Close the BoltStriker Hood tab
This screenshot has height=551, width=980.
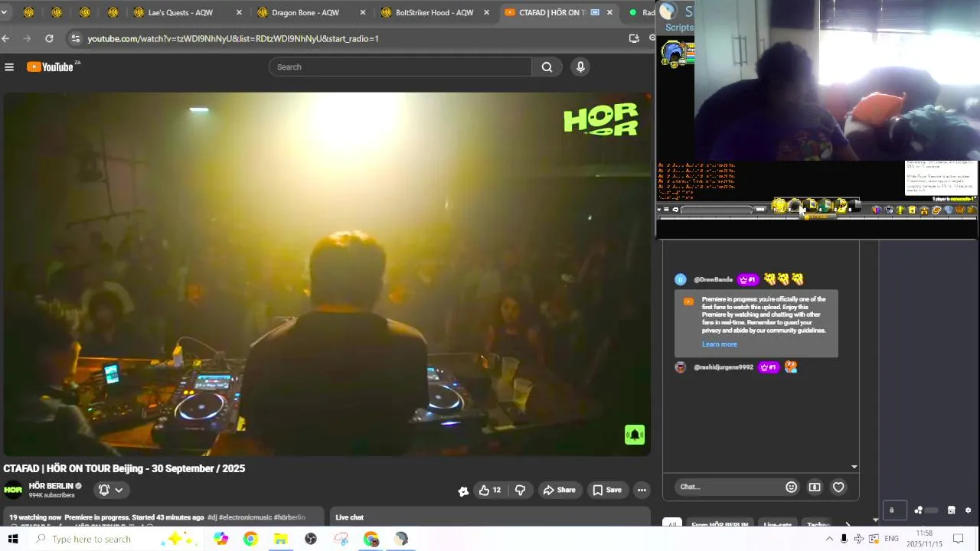[x=487, y=12]
